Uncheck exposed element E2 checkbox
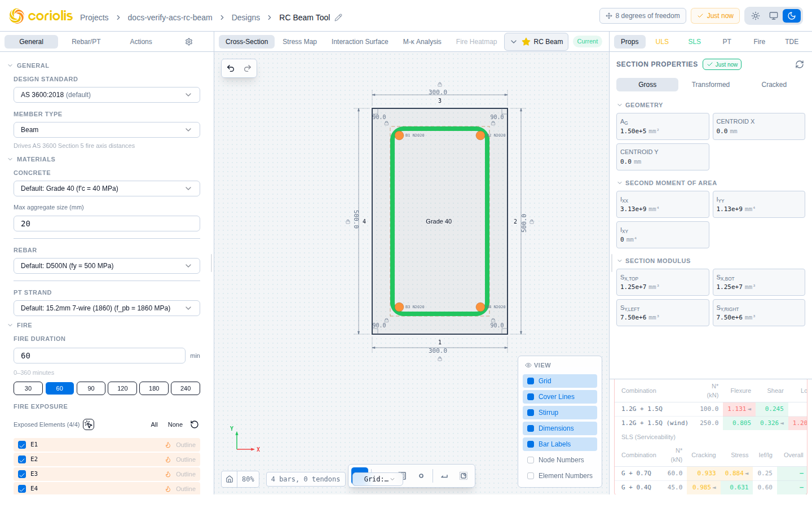The width and height of the screenshot is (812, 508). point(22,459)
